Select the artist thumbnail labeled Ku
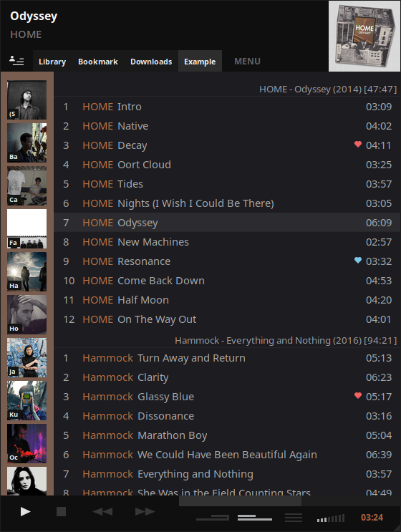Viewport: 401px width, 532px height. coord(26,400)
